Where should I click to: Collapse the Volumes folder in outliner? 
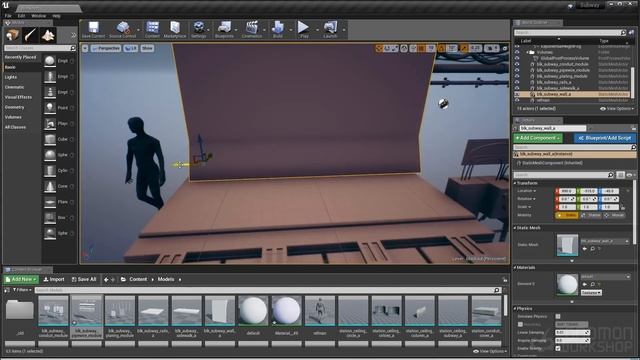528,52
